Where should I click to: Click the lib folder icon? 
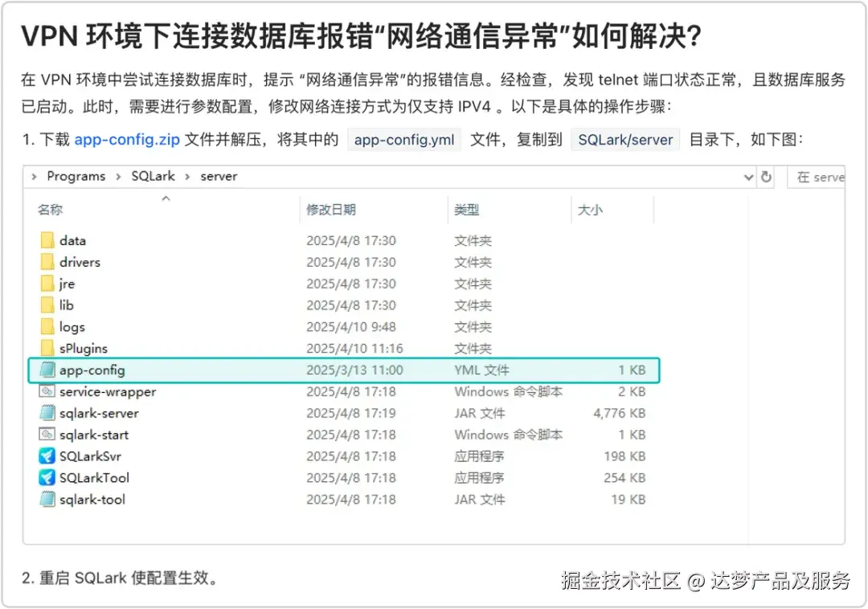[47, 304]
